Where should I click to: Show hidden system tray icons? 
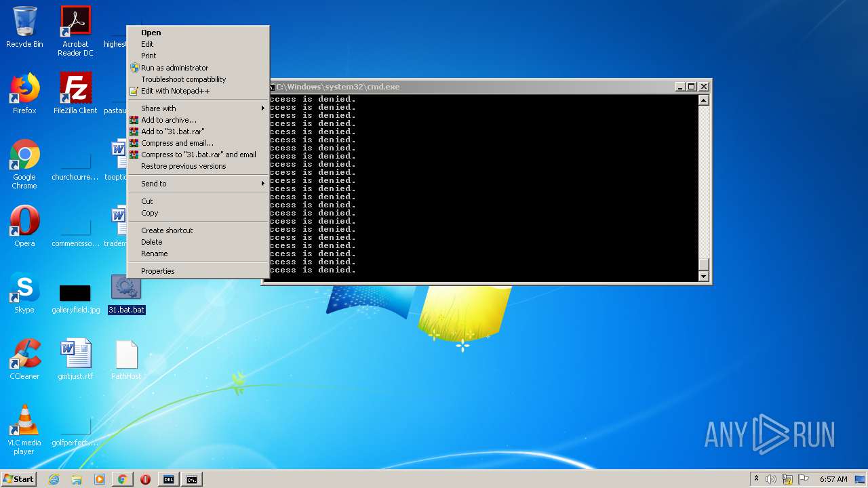pyautogui.click(x=756, y=479)
